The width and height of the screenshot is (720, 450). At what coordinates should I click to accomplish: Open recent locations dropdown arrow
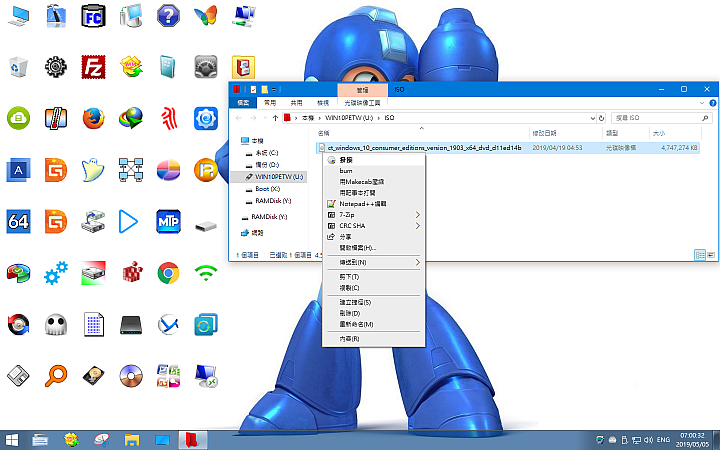(265, 118)
